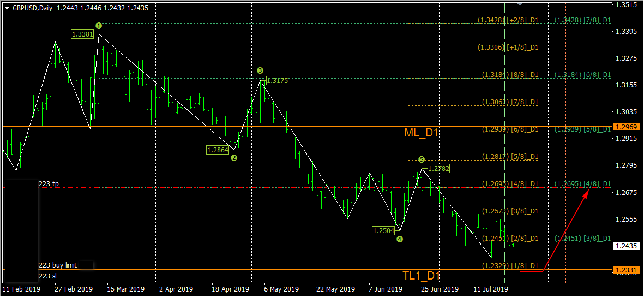
Task: Click the 1.2504 swing low label
Action: pyautogui.click(x=384, y=230)
